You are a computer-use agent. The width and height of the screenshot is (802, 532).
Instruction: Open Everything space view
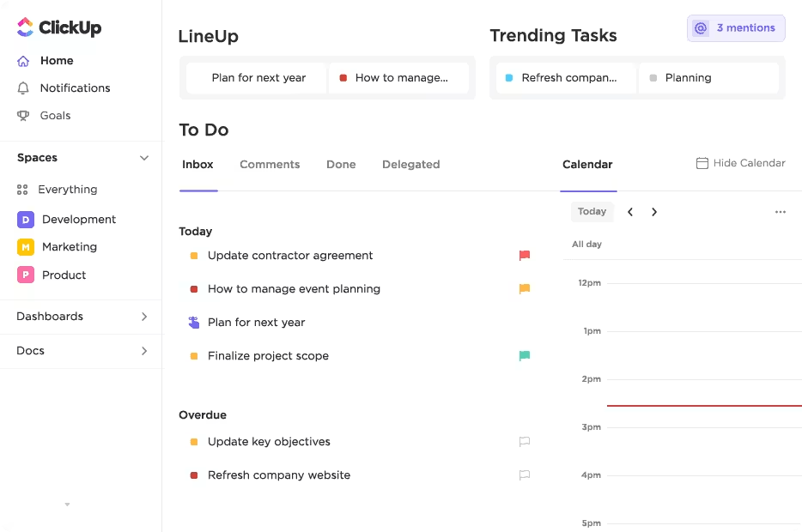point(68,190)
